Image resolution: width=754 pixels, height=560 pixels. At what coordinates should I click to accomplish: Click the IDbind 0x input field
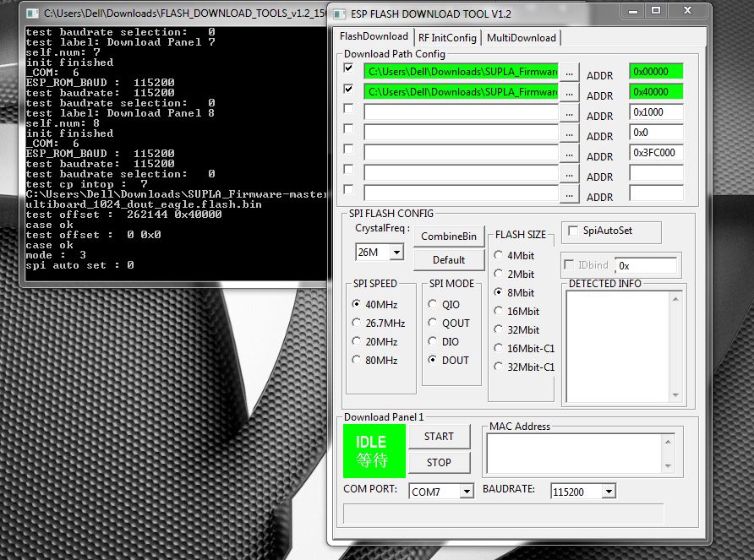[x=646, y=265]
